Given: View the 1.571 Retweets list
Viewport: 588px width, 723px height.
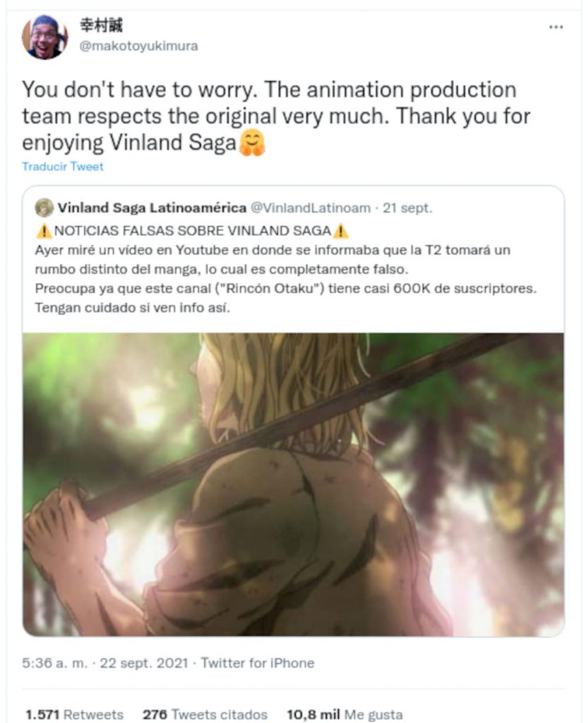Looking at the screenshot, I should pos(74,715).
